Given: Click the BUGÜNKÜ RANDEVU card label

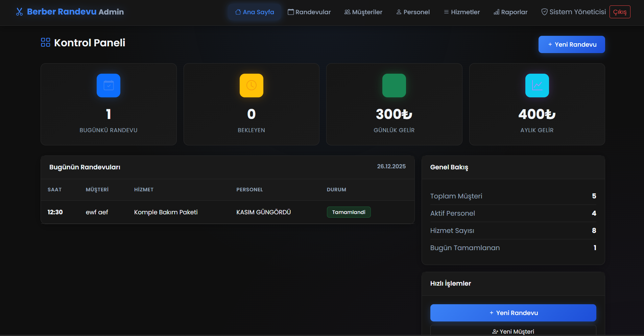Looking at the screenshot, I should click(109, 130).
